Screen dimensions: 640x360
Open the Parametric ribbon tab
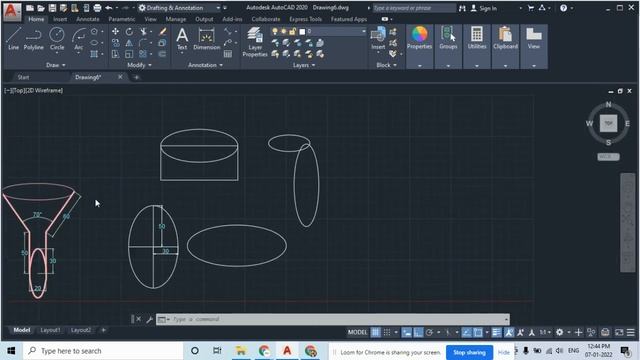pos(122,19)
